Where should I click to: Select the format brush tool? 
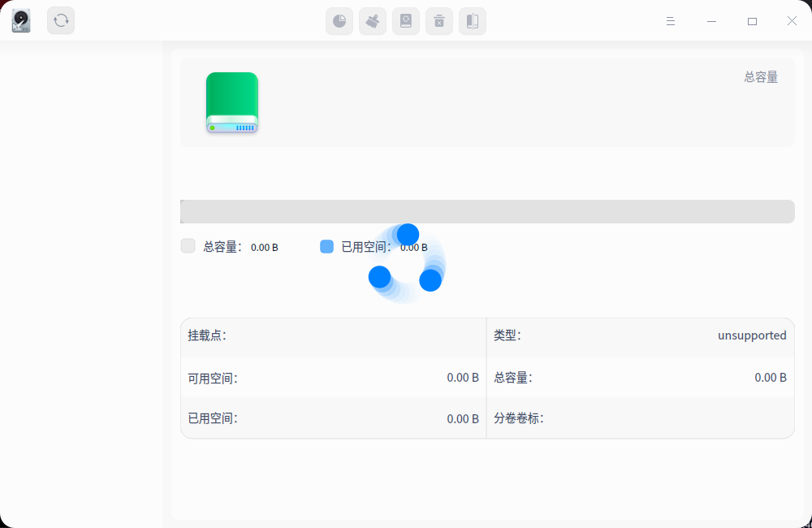coord(373,21)
